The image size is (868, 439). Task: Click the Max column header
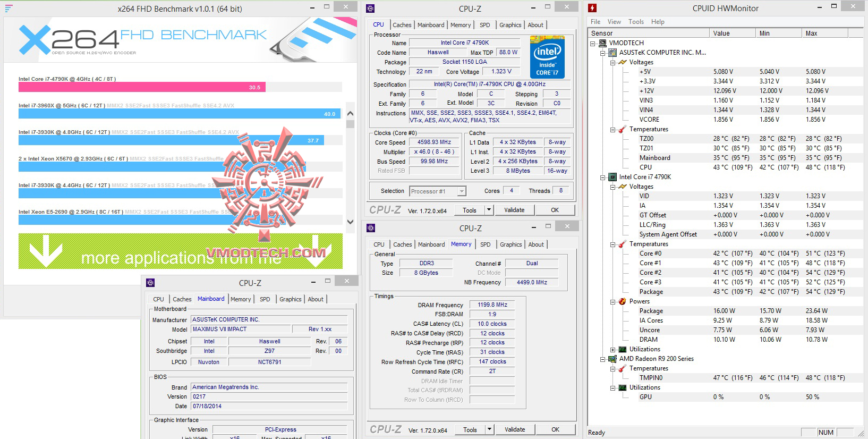tap(825, 33)
